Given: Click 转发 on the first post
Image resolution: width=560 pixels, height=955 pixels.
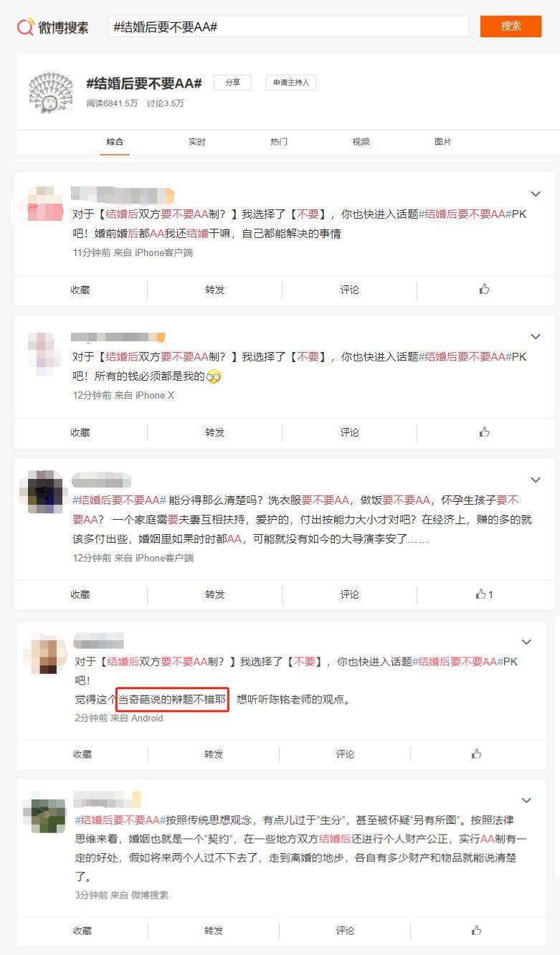Looking at the screenshot, I should [214, 290].
